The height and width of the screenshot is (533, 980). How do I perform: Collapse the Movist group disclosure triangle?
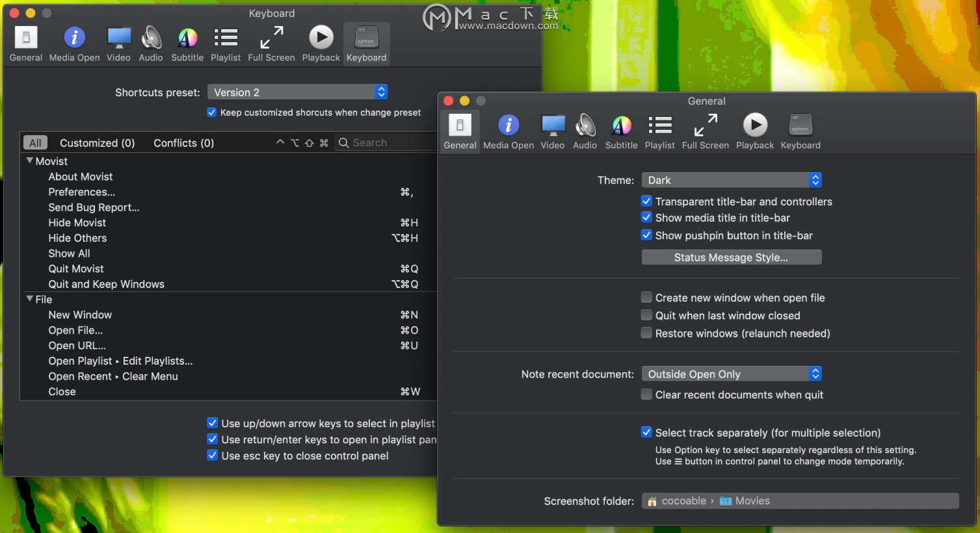point(29,161)
